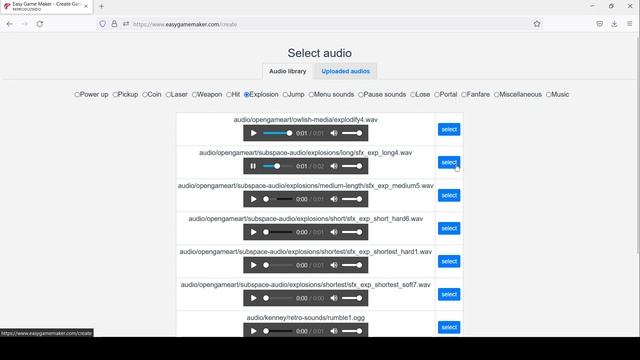Select the sfx_exp_medium5.wav audio

449,196
